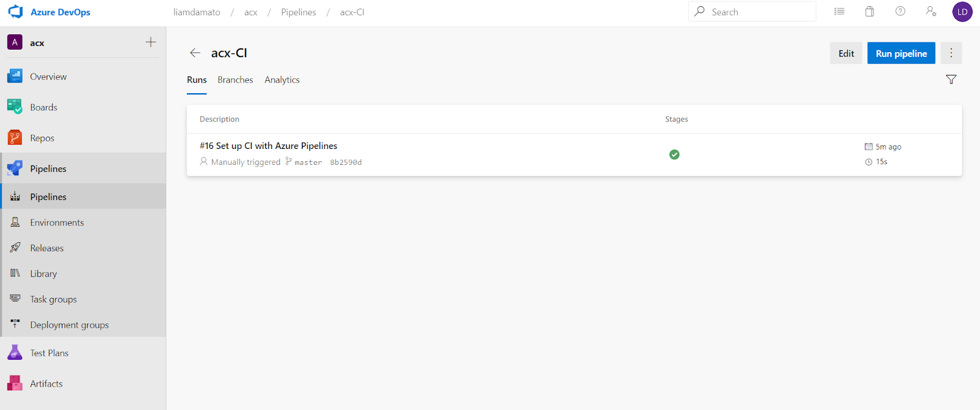
Task: Click the plus icon next to acx
Action: click(x=151, y=42)
